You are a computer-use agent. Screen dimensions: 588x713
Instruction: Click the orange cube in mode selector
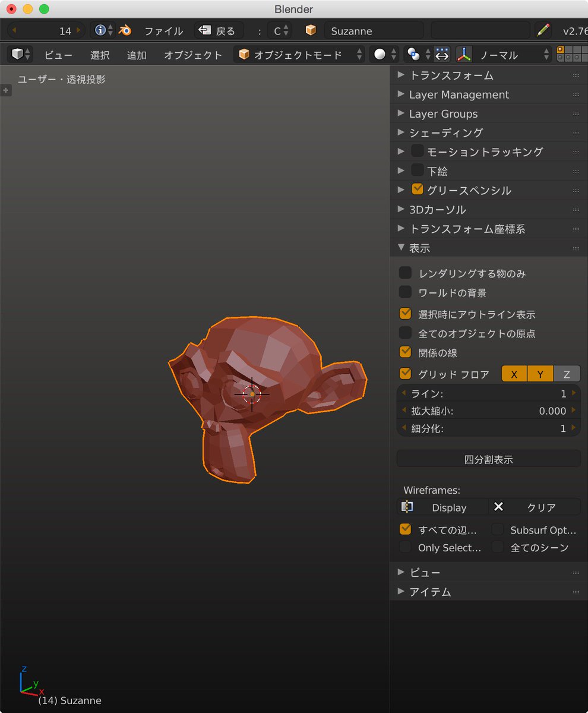tap(244, 55)
